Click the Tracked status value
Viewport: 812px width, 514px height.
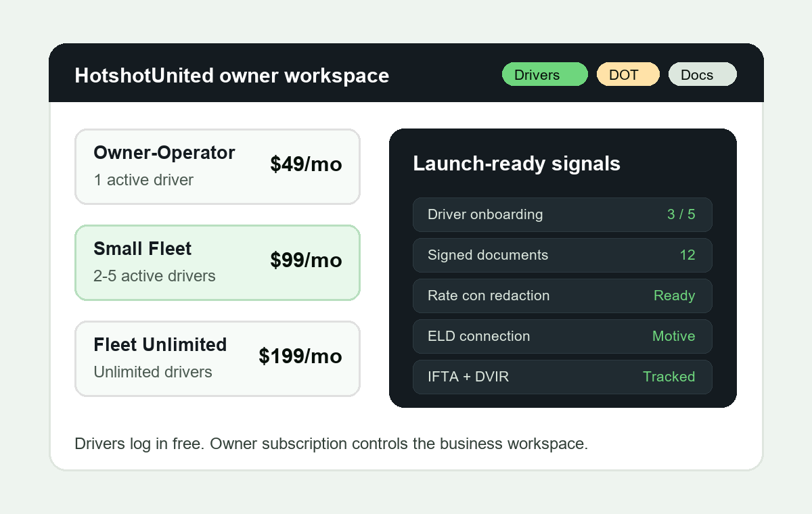669,377
